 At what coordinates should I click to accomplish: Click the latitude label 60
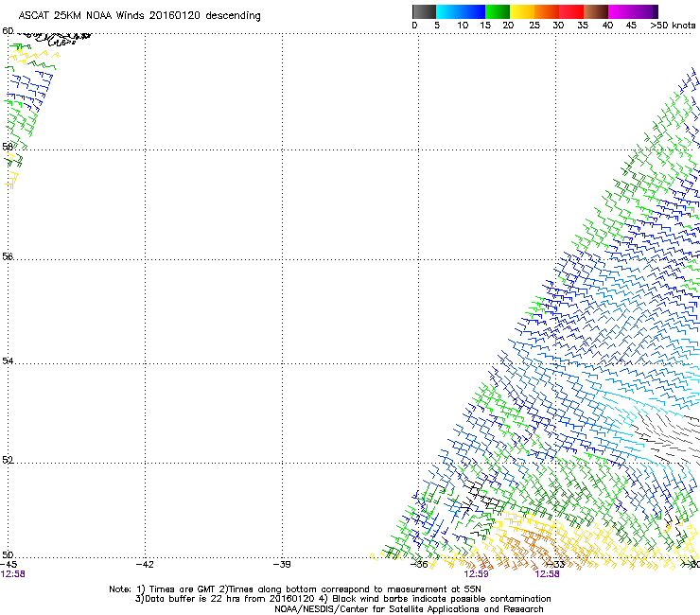click(8, 31)
